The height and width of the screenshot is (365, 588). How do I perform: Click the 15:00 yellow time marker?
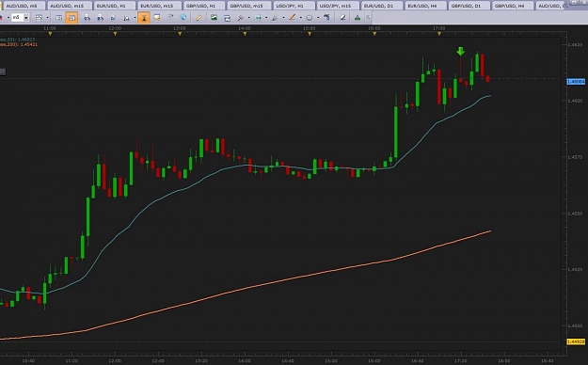point(310,34)
